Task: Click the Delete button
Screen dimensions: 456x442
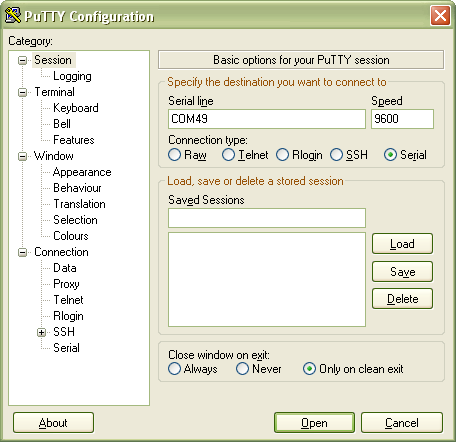Action: (x=402, y=299)
